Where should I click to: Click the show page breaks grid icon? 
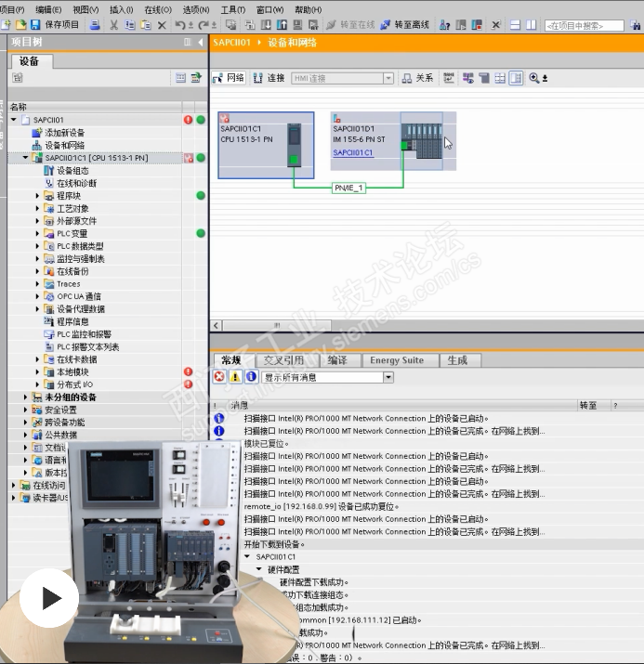(500, 78)
